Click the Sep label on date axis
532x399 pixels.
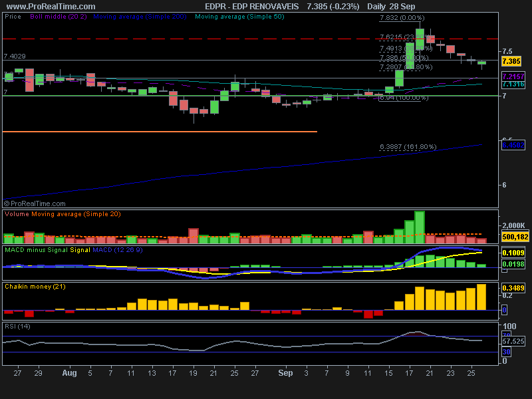tap(285, 373)
